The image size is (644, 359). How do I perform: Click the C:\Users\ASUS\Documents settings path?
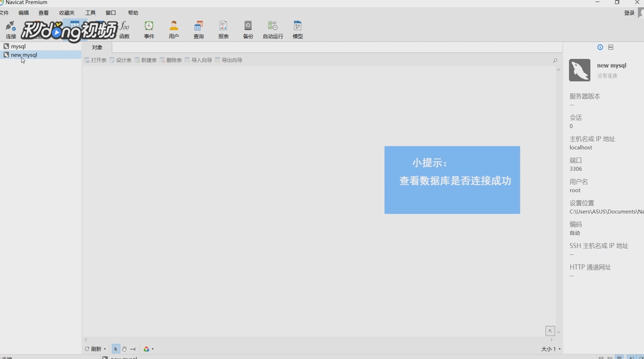pyautogui.click(x=606, y=212)
